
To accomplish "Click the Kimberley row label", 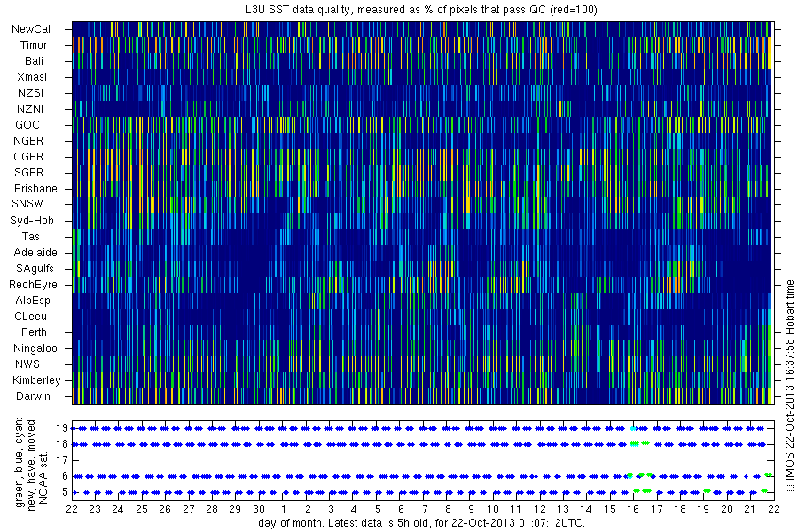I will click(36, 379).
